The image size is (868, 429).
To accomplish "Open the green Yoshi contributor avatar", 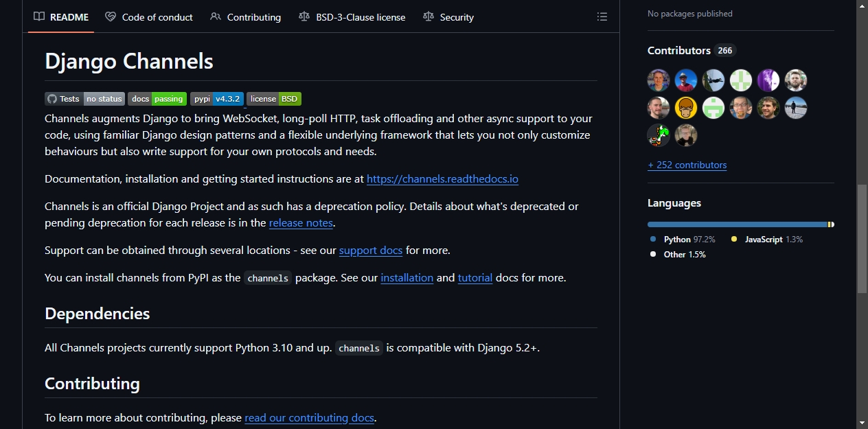I will (x=659, y=135).
